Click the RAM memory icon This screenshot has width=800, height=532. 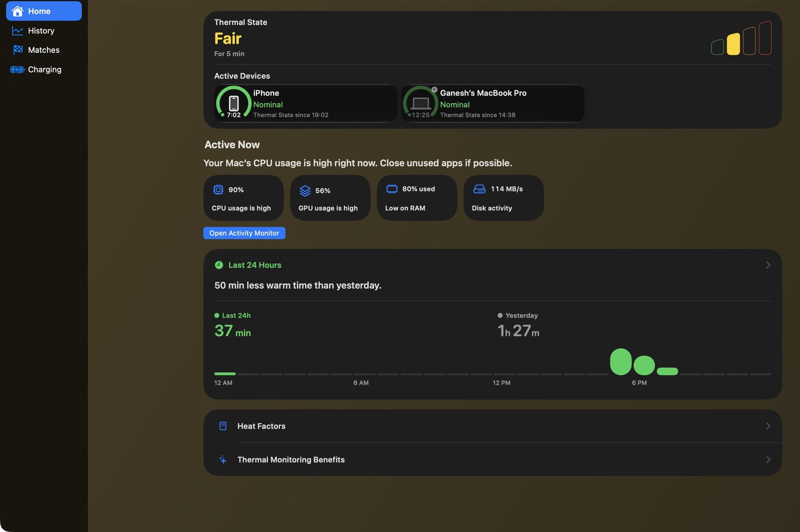(x=392, y=189)
